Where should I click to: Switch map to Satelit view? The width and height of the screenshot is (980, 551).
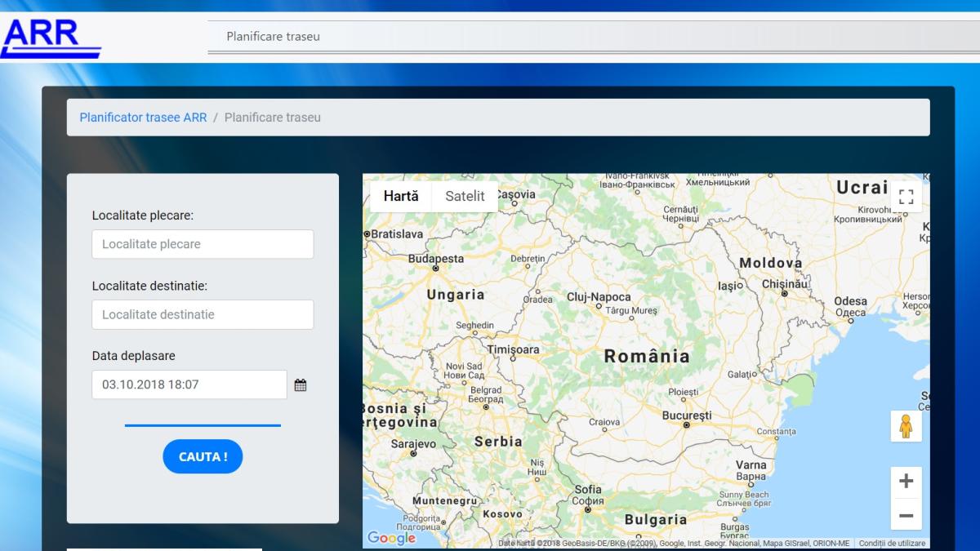tap(465, 197)
